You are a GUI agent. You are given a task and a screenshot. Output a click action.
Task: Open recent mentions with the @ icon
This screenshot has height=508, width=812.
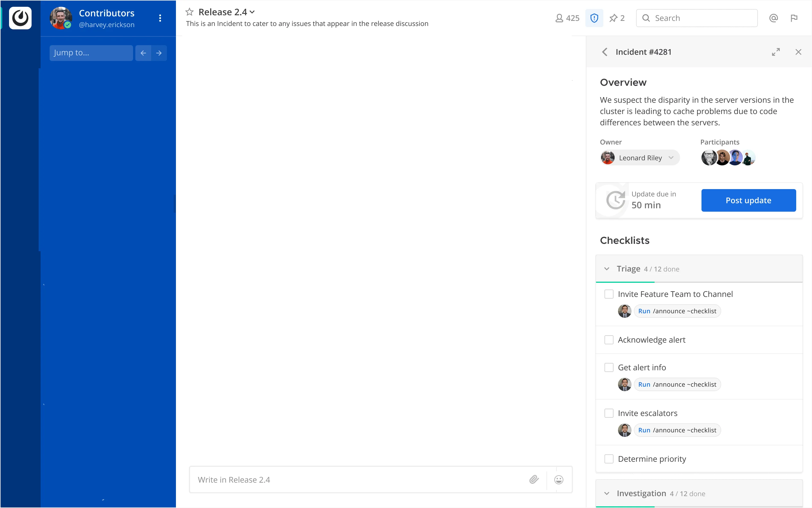(x=773, y=18)
